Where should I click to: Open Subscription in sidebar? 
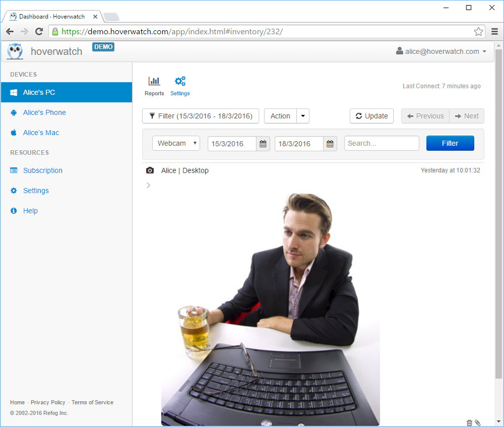43,170
